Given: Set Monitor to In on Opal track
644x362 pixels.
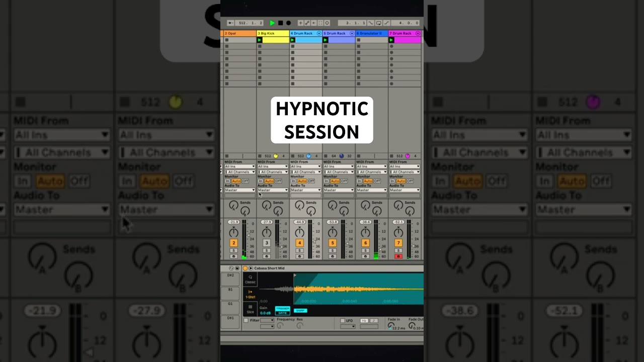Looking at the screenshot, I should pyautogui.click(x=227, y=181).
